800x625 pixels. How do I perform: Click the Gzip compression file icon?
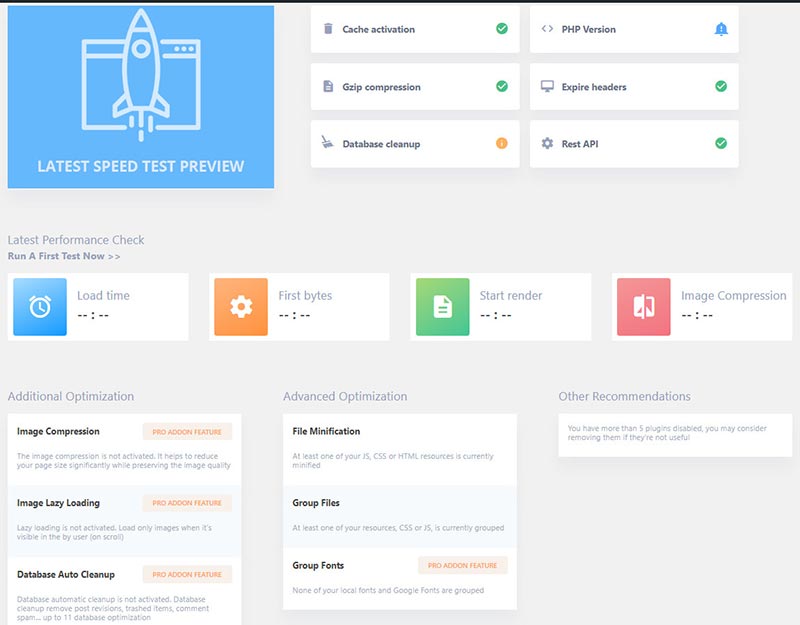[328, 87]
